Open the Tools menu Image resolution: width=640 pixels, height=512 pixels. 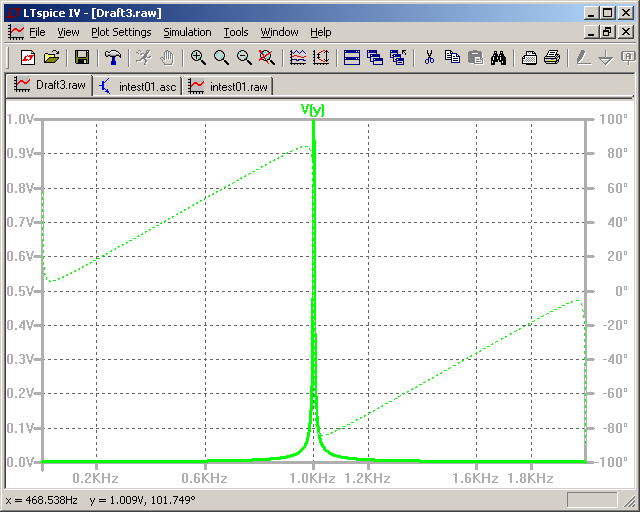tap(236, 32)
